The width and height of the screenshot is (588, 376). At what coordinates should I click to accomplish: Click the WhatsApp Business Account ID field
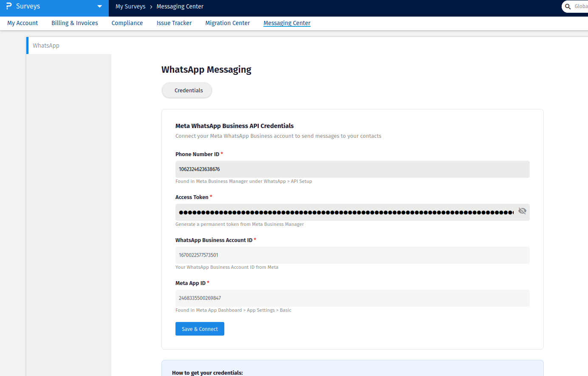(352, 255)
